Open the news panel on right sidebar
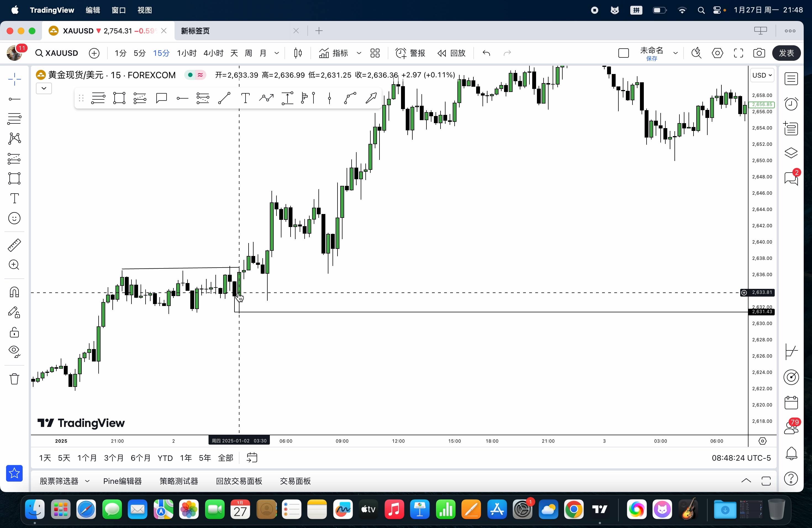This screenshot has width=812, height=528. point(791,129)
